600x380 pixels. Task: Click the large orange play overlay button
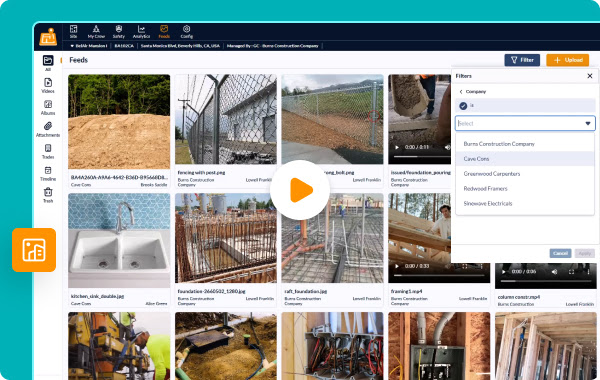click(x=300, y=190)
